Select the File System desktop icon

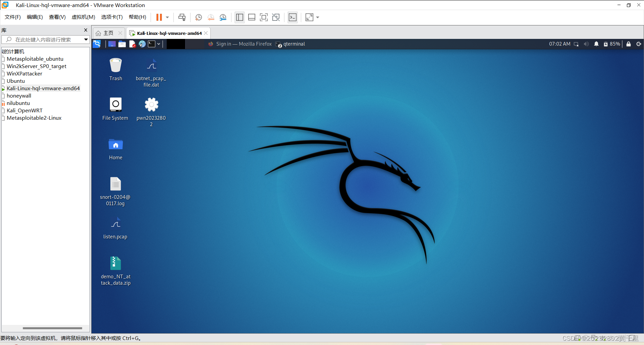point(115,109)
